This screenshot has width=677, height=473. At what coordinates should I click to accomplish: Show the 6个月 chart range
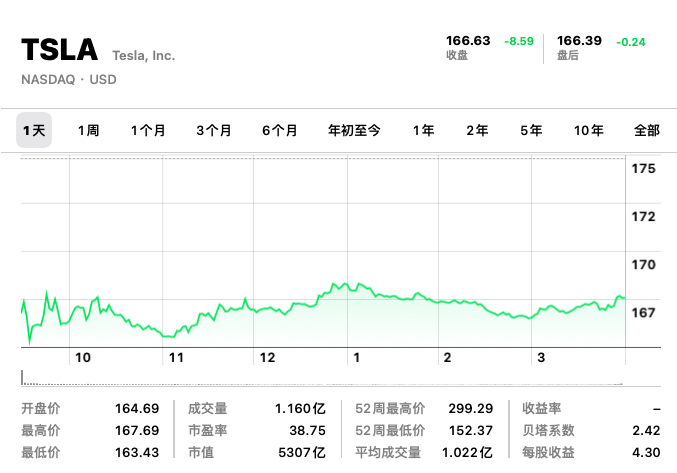pos(280,130)
